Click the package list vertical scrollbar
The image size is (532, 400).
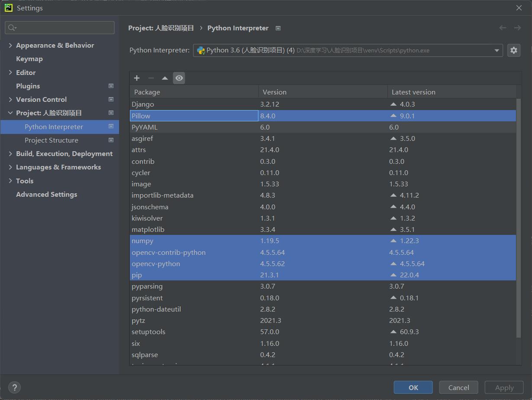click(519, 218)
